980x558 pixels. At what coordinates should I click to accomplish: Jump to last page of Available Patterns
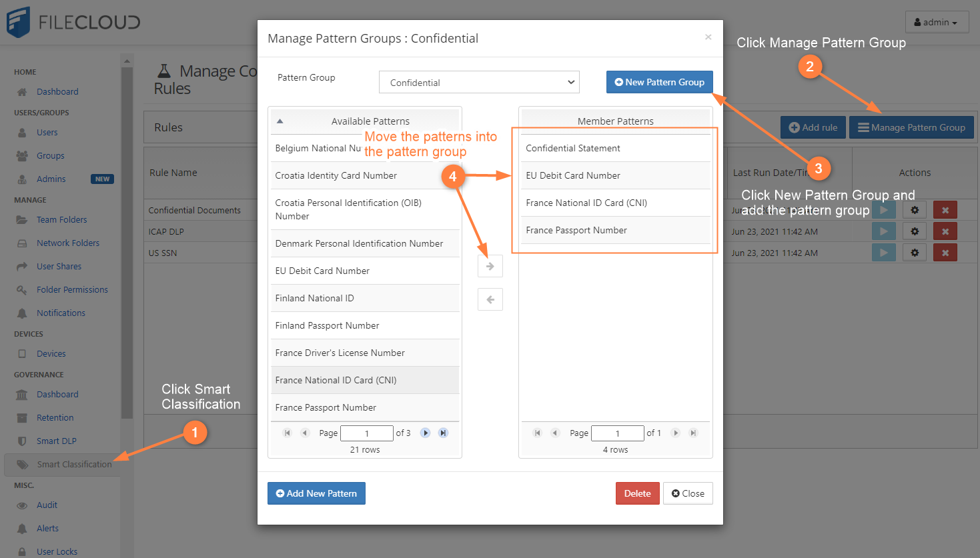pos(443,433)
